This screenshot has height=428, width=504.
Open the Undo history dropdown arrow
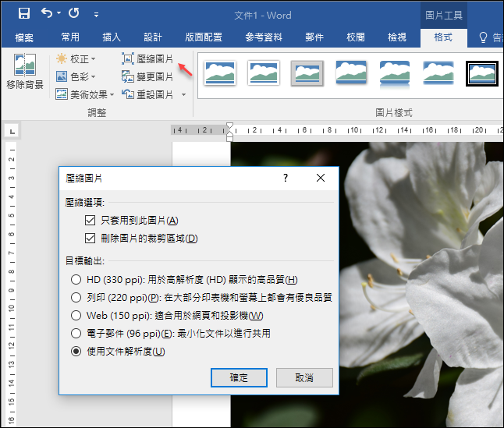pyautogui.click(x=59, y=13)
